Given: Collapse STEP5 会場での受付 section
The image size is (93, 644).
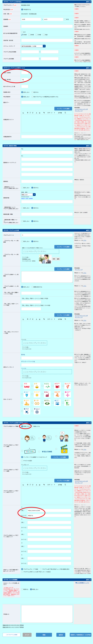Looking at the screenshot, I should click(x=88, y=423).
